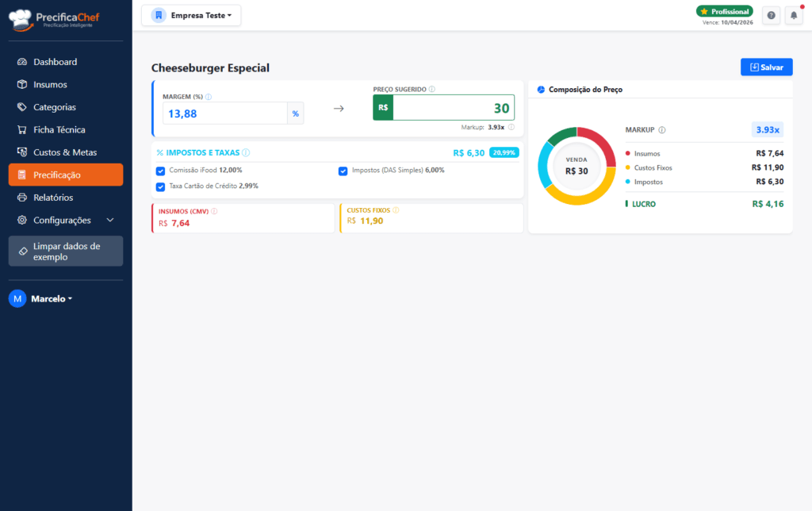Click the Categorias tag icon
812x511 pixels.
(x=21, y=107)
